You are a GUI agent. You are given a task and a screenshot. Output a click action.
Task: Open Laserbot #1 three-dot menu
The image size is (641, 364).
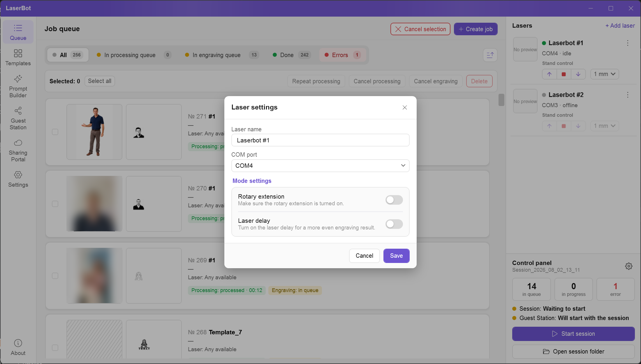tap(628, 43)
